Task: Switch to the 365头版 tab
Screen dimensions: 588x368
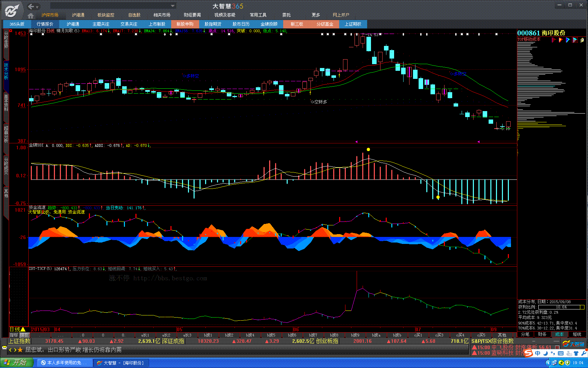Action: 17,24
